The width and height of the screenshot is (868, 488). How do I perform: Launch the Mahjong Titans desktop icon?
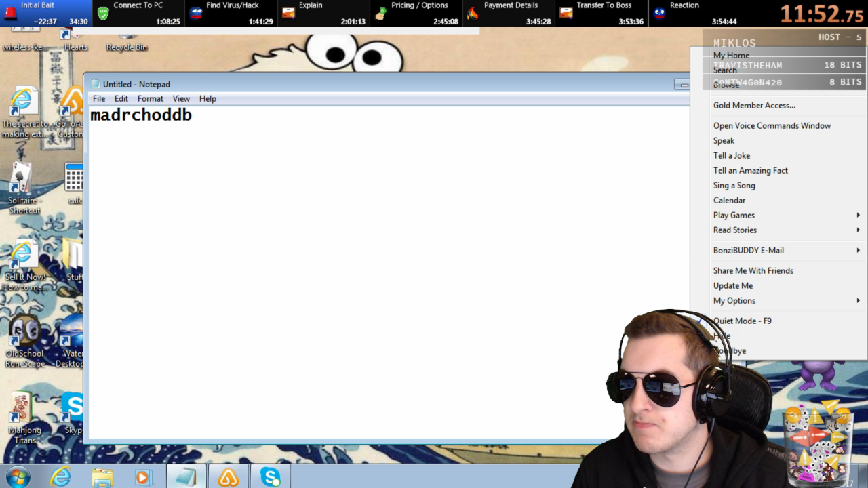pyautogui.click(x=24, y=418)
